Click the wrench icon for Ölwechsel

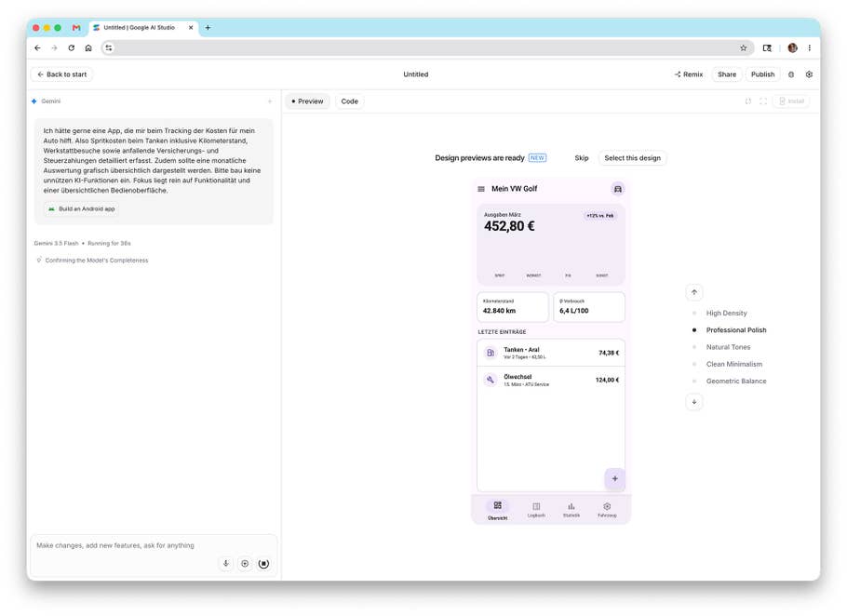tap(490, 380)
